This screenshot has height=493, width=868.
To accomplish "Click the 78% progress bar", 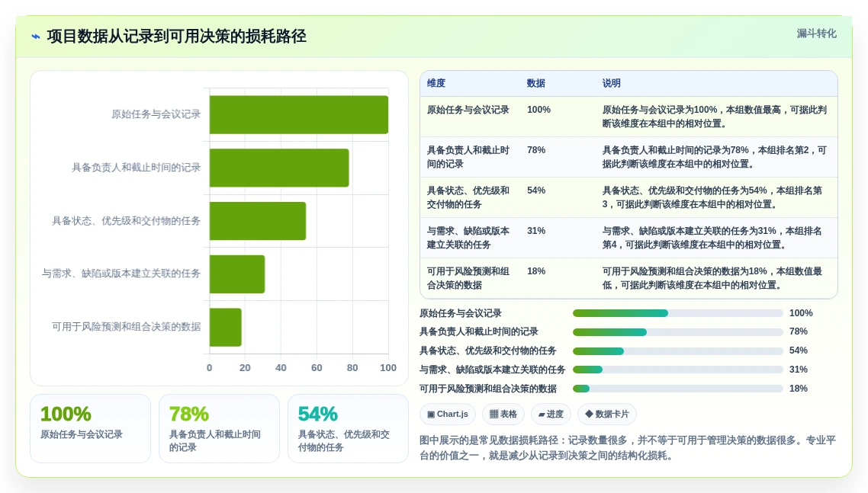I will (x=677, y=332).
